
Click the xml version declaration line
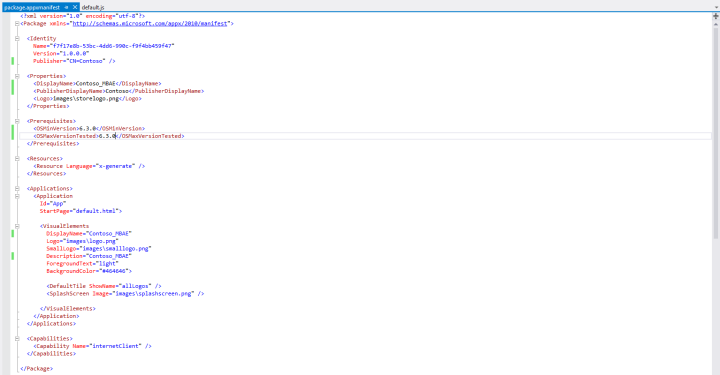click(x=83, y=16)
